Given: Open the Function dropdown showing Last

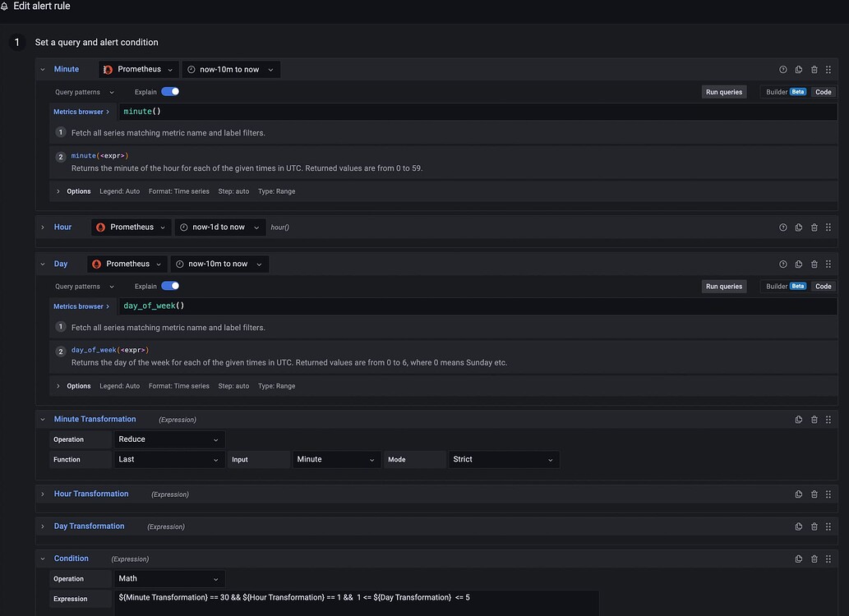Looking at the screenshot, I should [168, 459].
